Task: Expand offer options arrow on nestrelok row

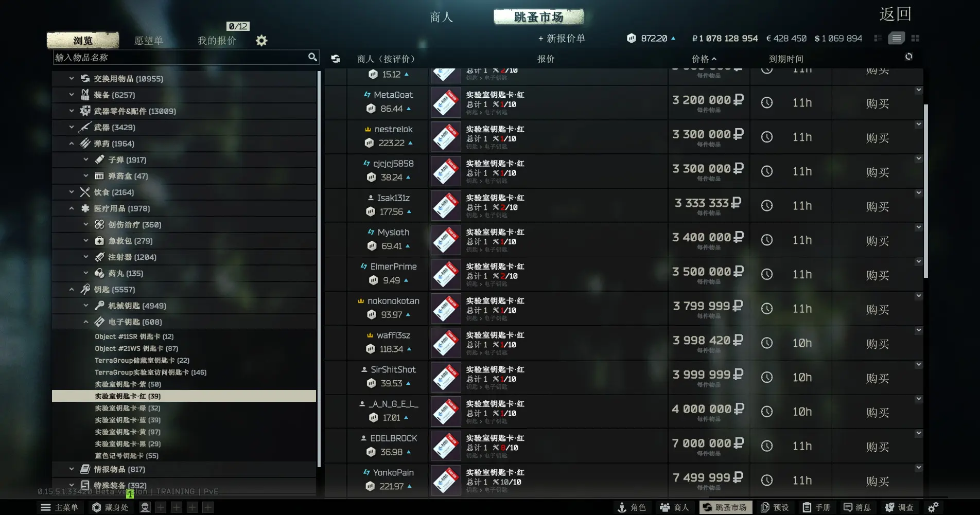Action: pyautogui.click(x=918, y=125)
